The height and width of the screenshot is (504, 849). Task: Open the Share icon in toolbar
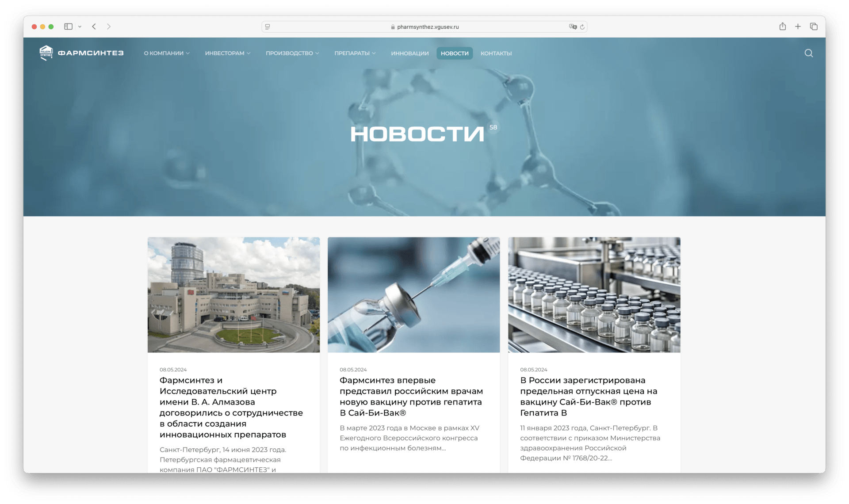coord(782,27)
